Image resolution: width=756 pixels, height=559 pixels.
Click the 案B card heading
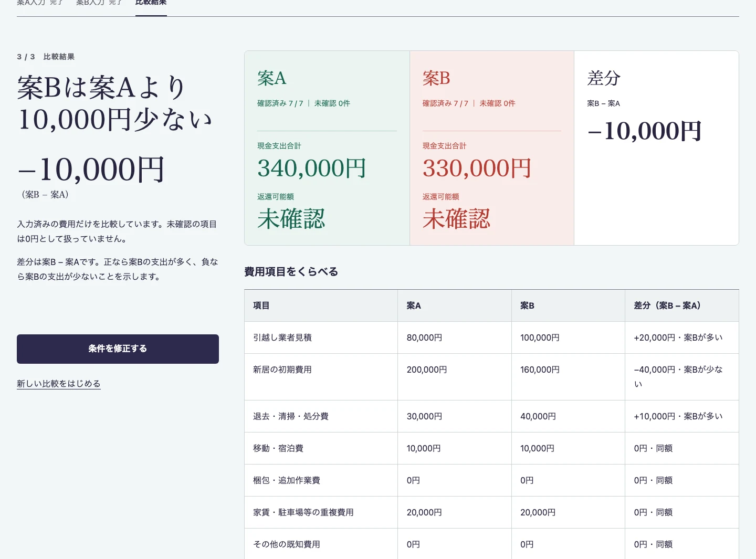coord(436,78)
